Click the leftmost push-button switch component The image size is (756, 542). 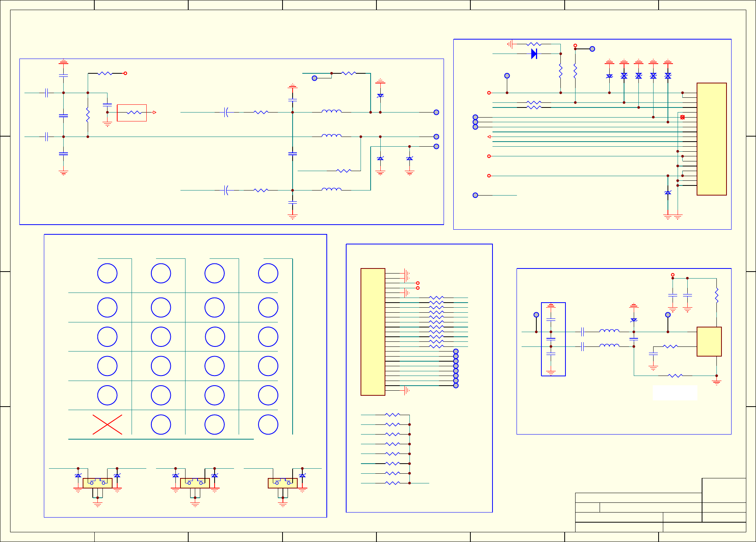[97, 483]
